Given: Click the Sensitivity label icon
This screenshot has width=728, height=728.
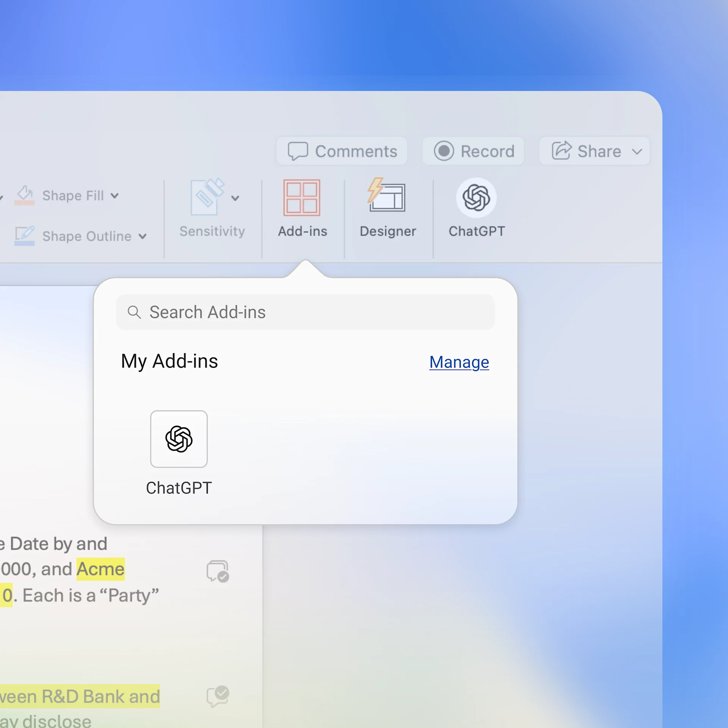Looking at the screenshot, I should pos(208,197).
